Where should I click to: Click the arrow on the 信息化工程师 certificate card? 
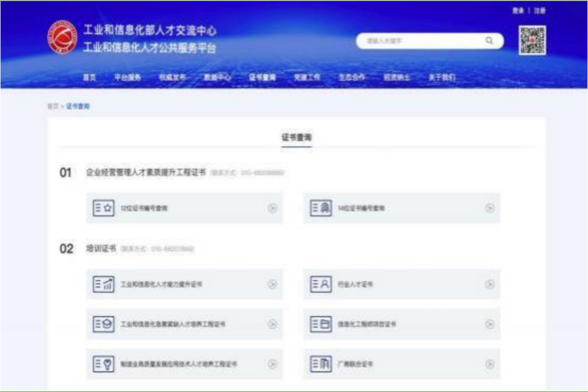[490, 324]
